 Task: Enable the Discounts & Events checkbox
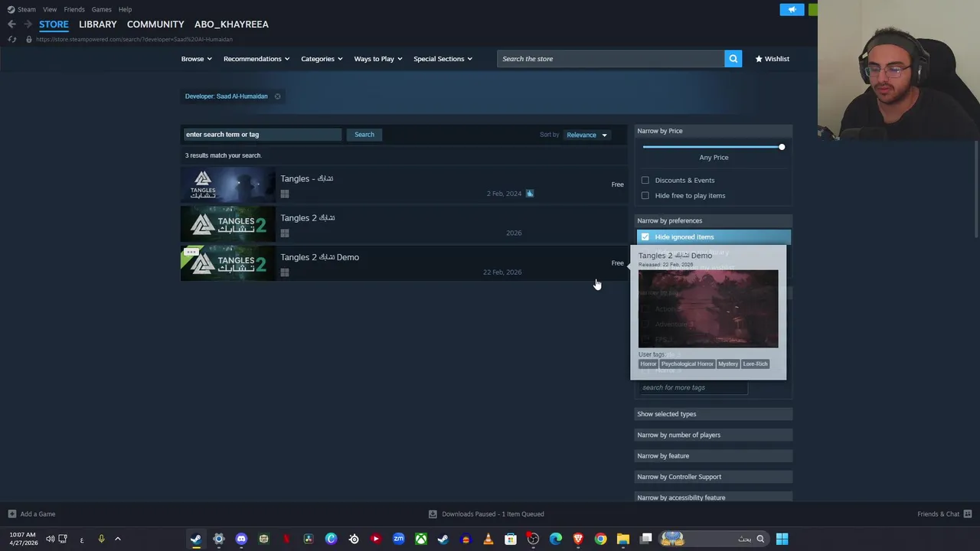point(645,181)
